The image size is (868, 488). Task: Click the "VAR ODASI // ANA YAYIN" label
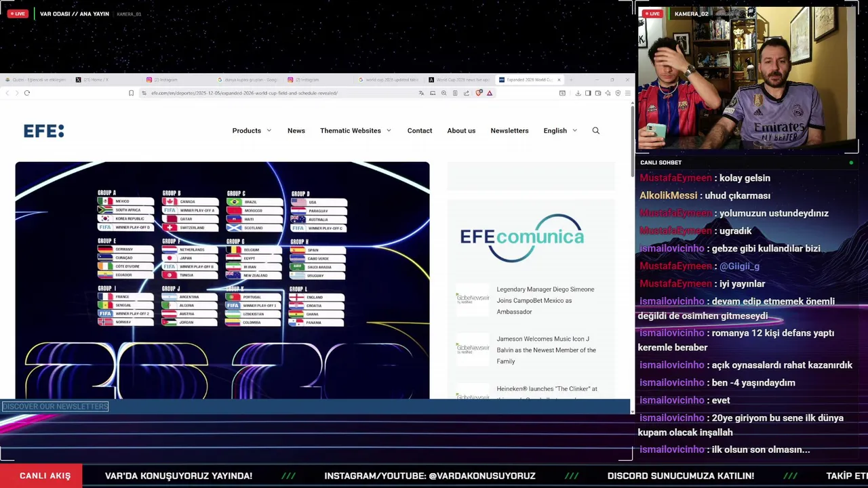pyautogui.click(x=75, y=14)
